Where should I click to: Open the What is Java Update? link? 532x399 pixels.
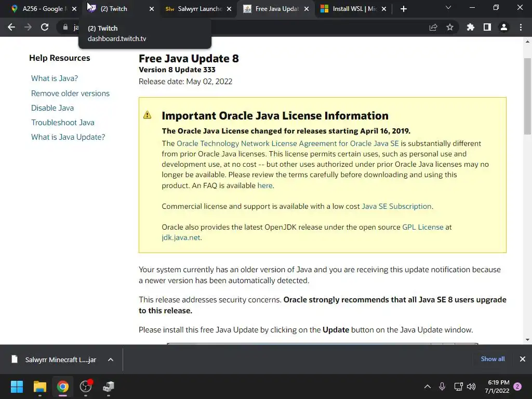pos(68,137)
